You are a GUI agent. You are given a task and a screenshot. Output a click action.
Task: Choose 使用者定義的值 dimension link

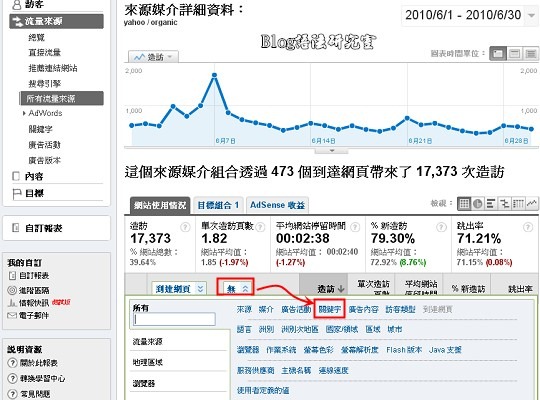pyautogui.click(x=263, y=391)
